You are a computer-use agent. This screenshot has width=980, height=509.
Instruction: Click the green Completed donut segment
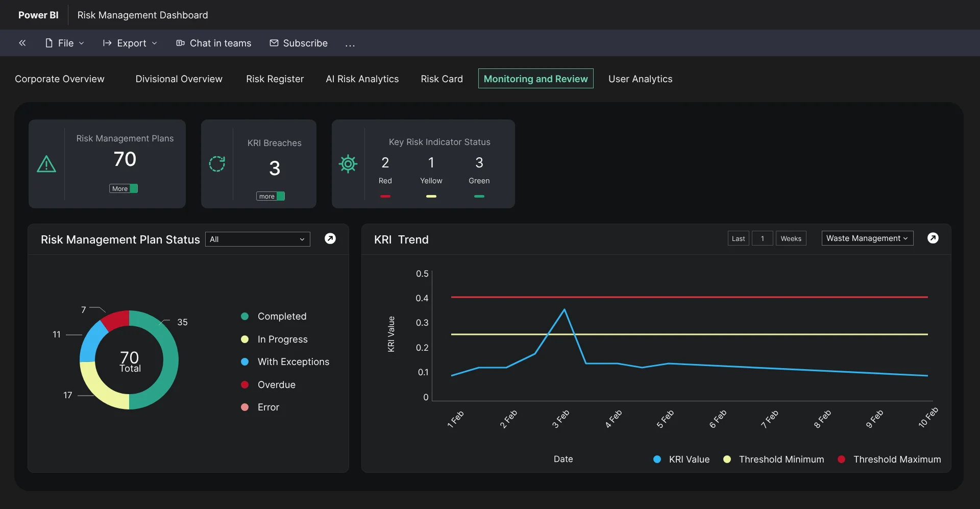tap(170, 360)
